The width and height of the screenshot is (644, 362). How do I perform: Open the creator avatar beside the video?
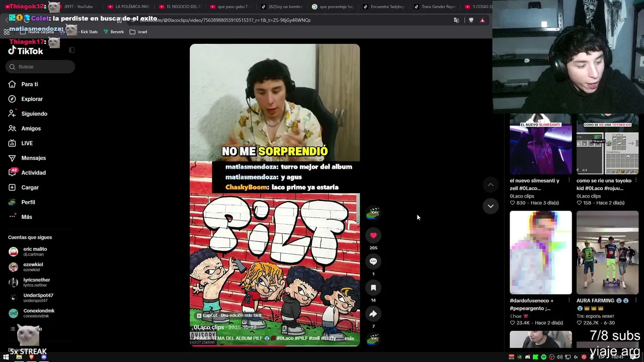373,213
